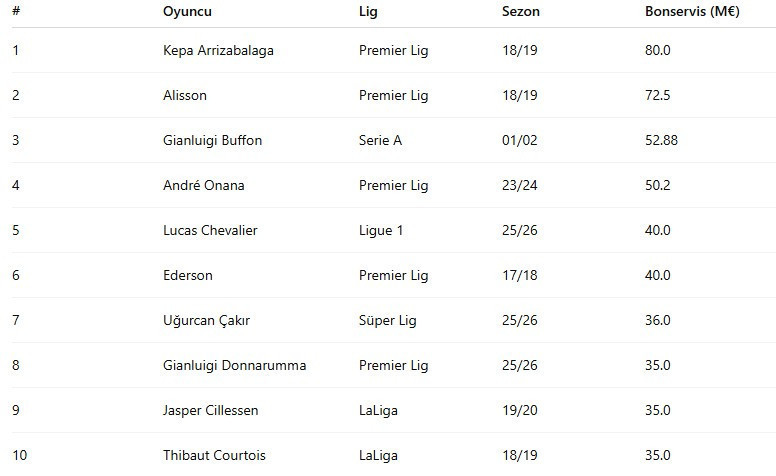Open André Onana's entry

[203, 185]
